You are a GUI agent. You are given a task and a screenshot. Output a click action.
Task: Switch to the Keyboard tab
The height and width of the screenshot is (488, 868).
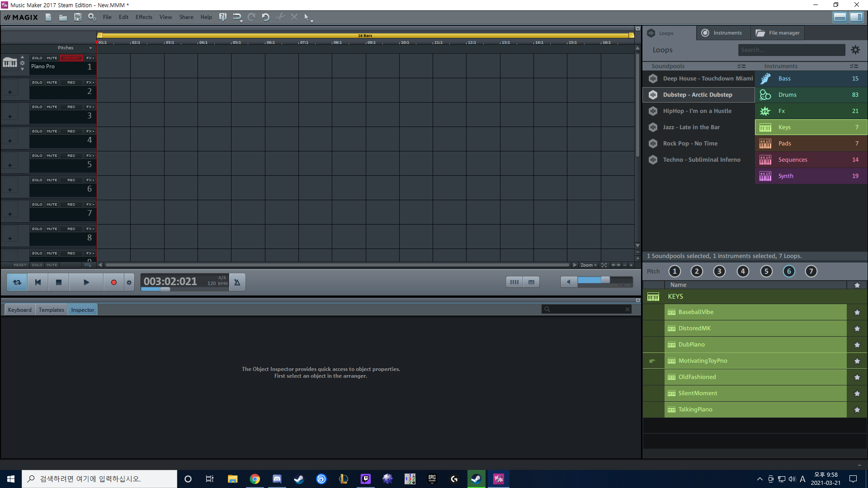point(19,310)
